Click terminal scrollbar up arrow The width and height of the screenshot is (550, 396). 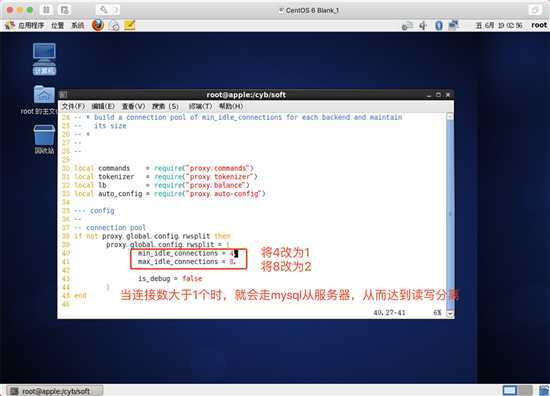(x=450, y=116)
